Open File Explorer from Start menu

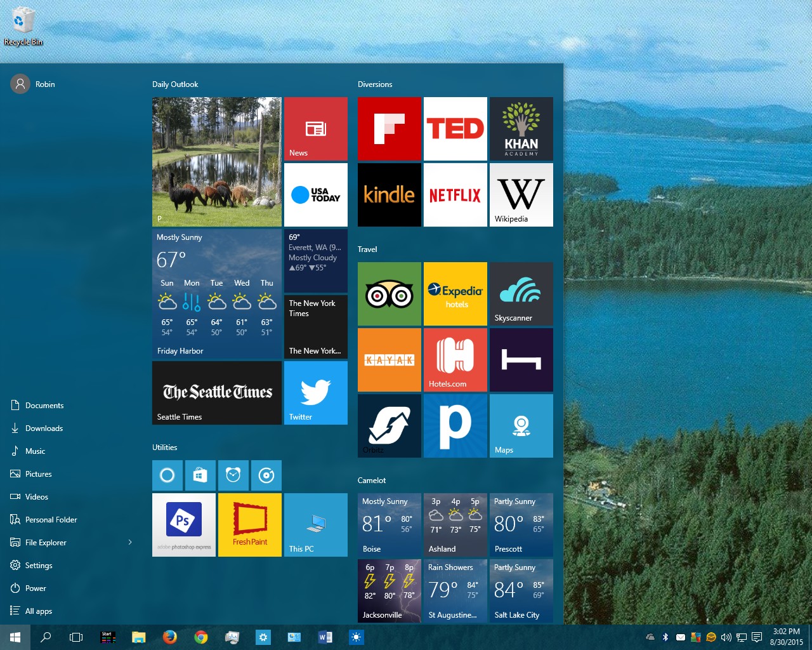pyautogui.click(x=38, y=543)
